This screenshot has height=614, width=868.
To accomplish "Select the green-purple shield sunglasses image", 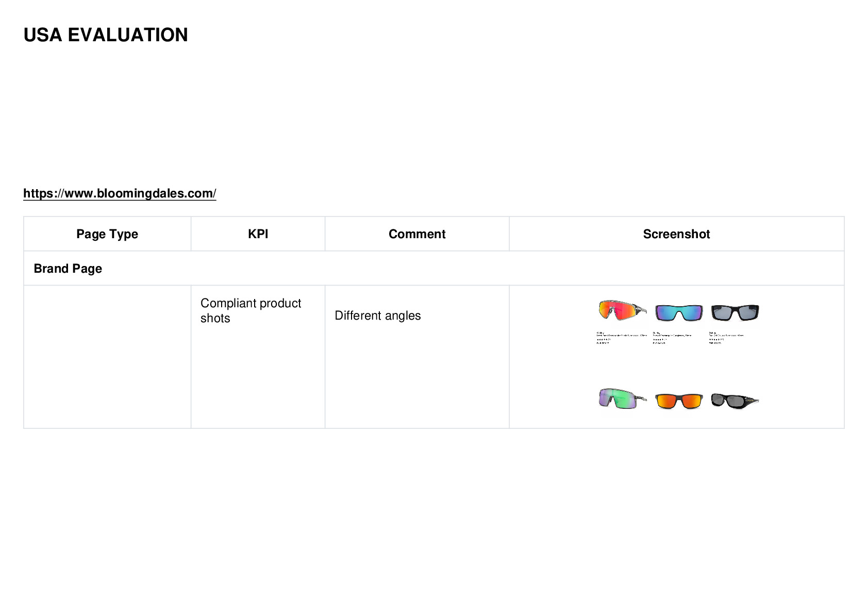I will click(x=622, y=399).
